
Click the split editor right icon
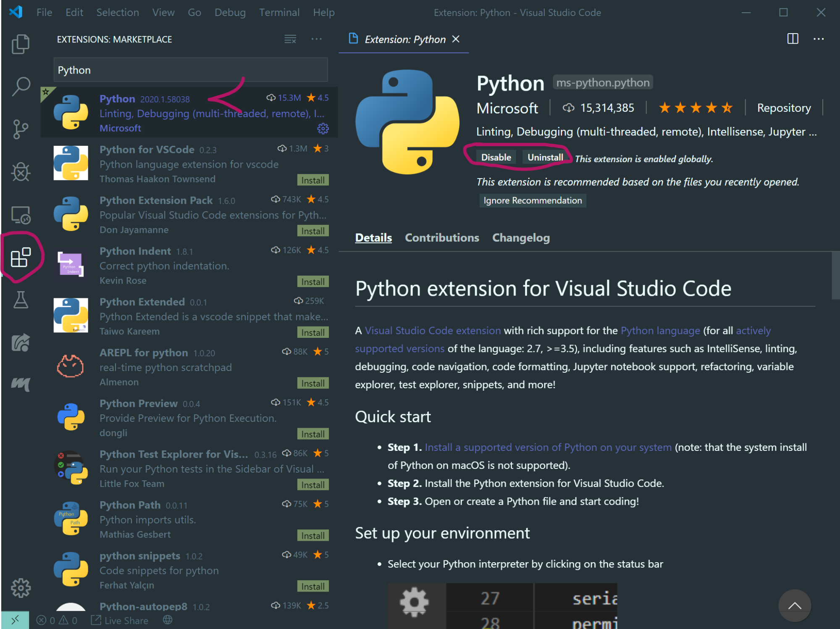point(793,39)
